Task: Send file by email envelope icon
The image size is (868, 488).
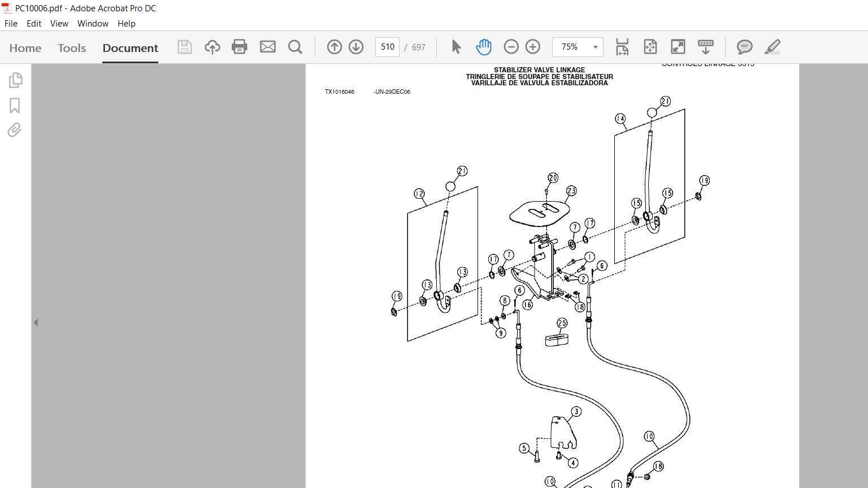Action: (x=268, y=47)
